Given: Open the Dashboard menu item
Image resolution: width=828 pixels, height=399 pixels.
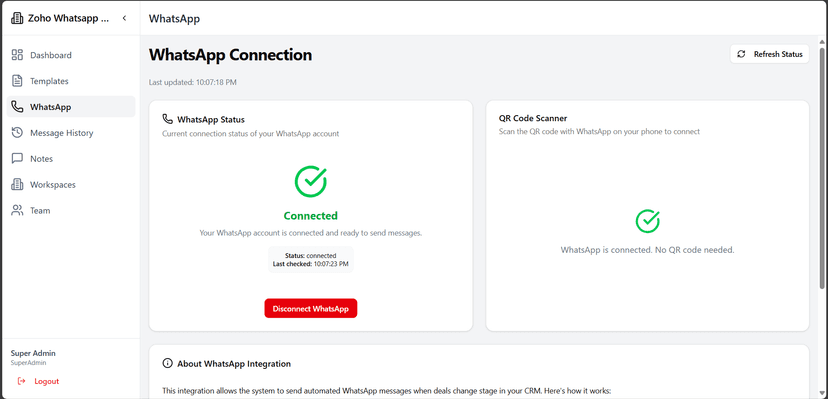Looking at the screenshot, I should (71, 55).
